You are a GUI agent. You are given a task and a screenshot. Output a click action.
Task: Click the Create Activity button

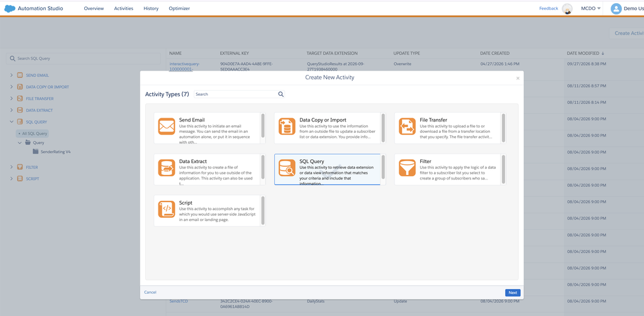(x=628, y=33)
